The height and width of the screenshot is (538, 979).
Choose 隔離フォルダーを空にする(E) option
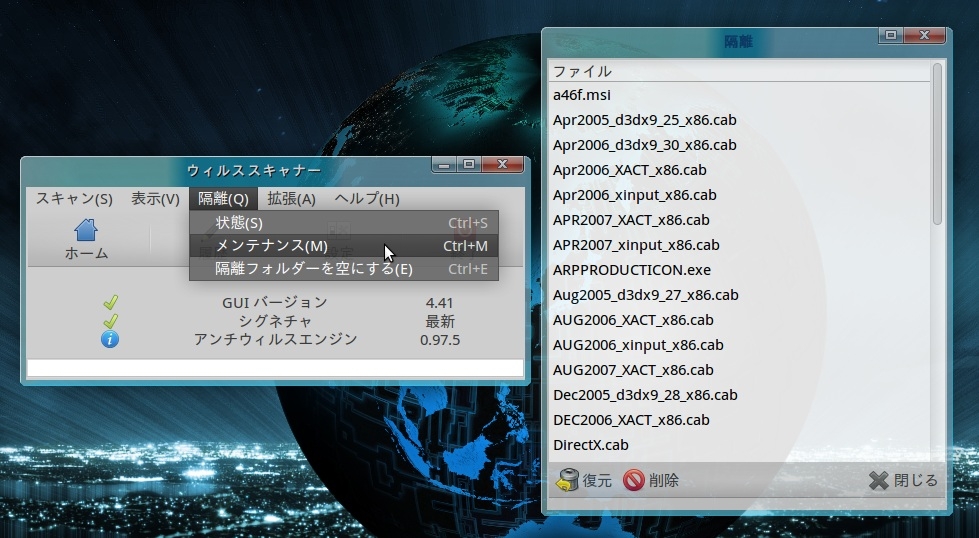pos(314,269)
